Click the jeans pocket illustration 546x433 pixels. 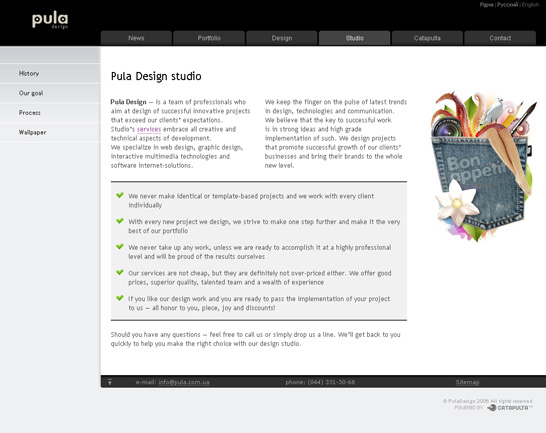(x=483, y=166)
